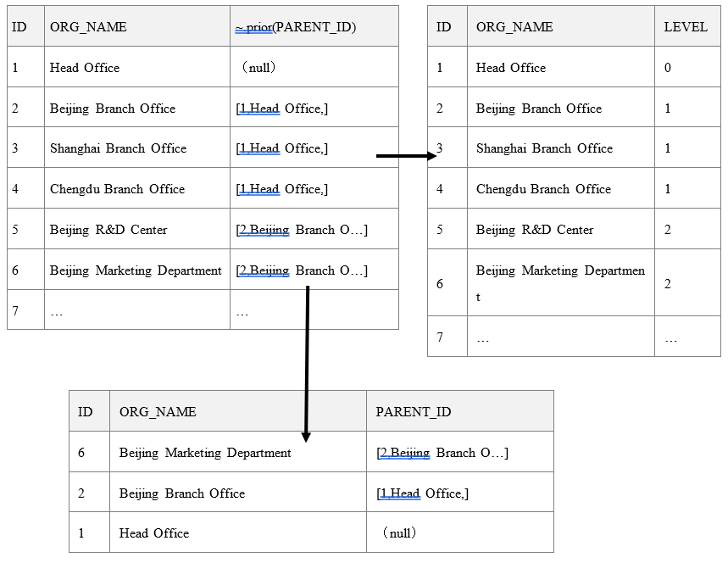The width and height of the screenshot is (728, 563).
Task: Click [1,Head Office,] in the bottom table
Action: (422, 493)
